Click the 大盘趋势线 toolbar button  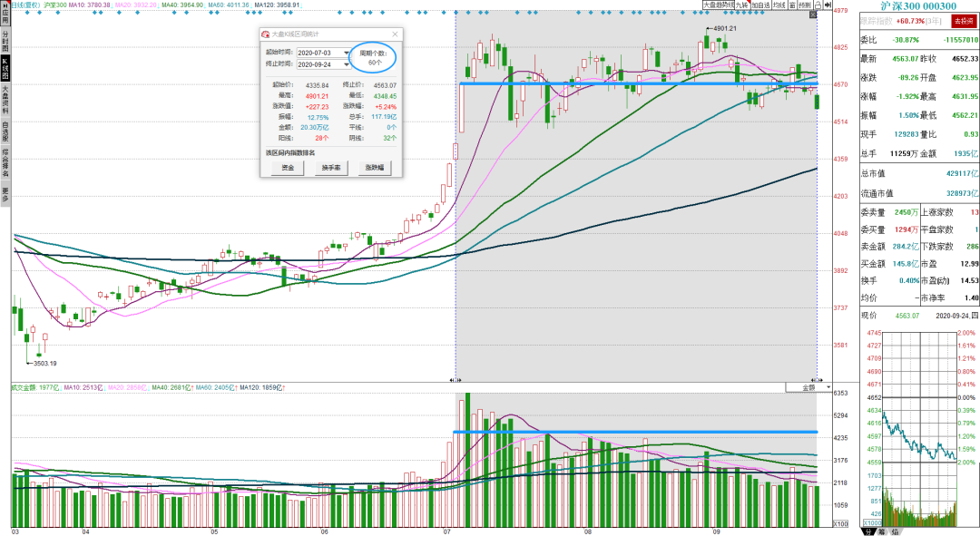click(x=719, y=5)
